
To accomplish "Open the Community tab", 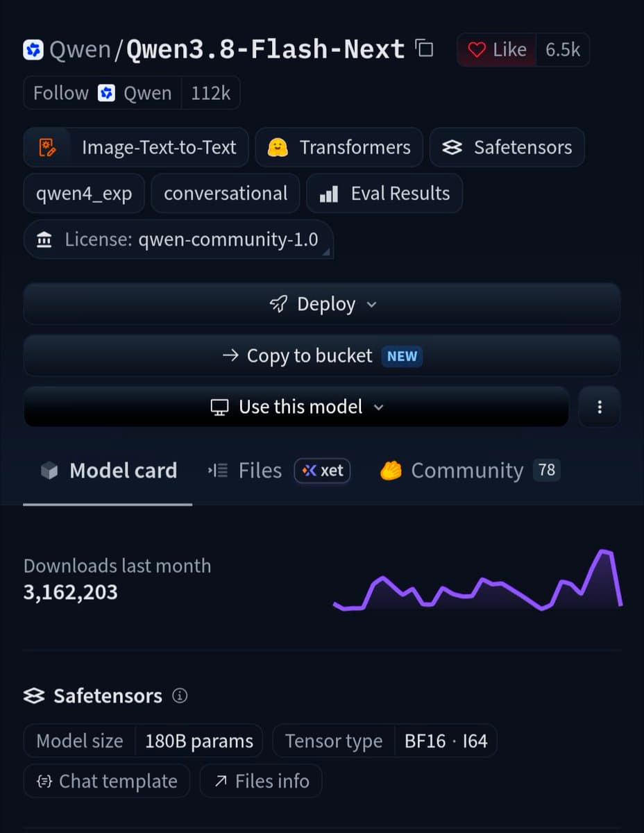I will pyautogui.click(x=468, y=471).
